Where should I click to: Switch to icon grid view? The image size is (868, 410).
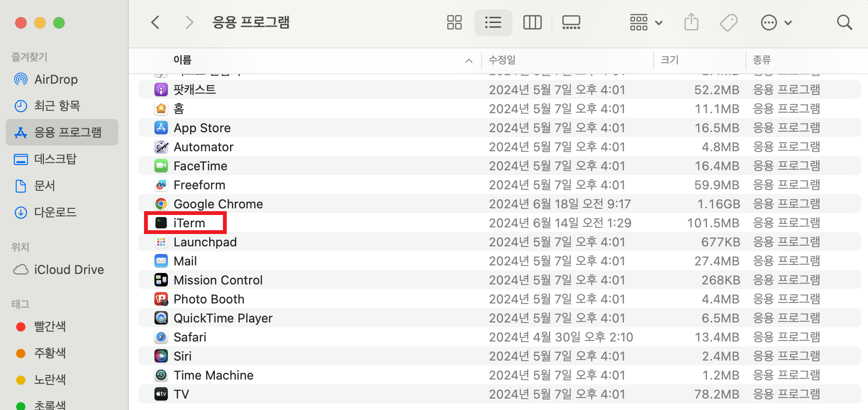click(454, 22)
